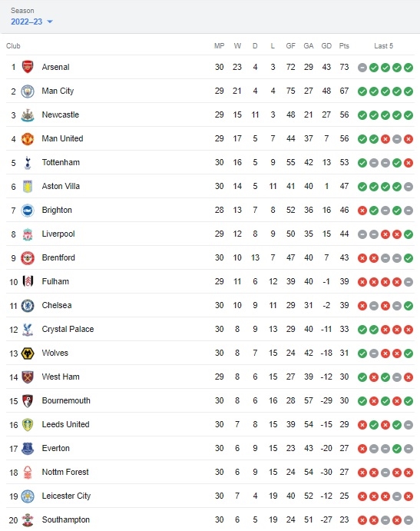
Task: Click the Arsenal club crest icon
Action: pyautogui.click(x=28, y=67)
